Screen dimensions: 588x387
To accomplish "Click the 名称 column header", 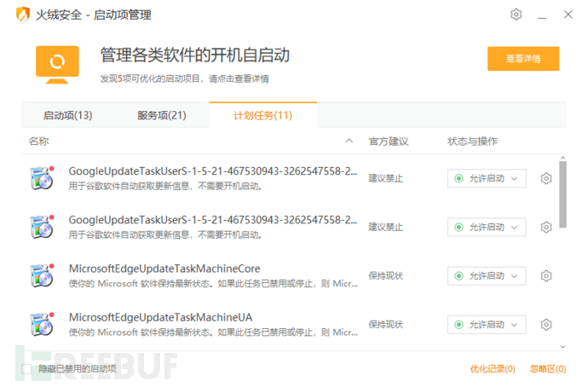I will coord(38,142).
